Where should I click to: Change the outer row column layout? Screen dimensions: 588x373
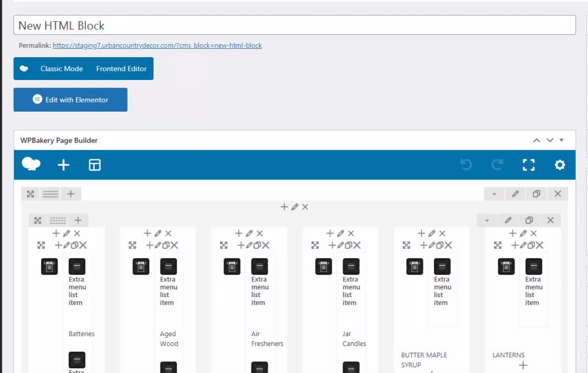(50, 194)
